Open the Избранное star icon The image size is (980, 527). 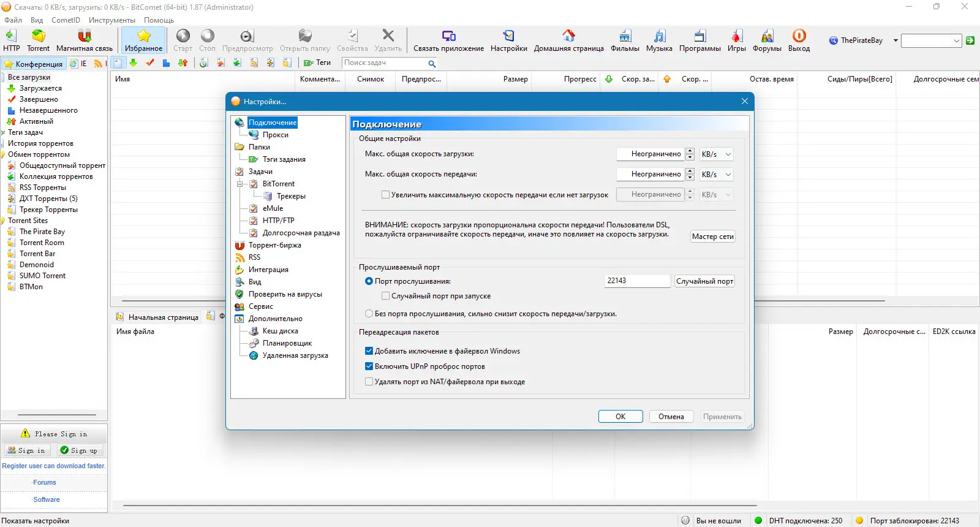point(144,40)
